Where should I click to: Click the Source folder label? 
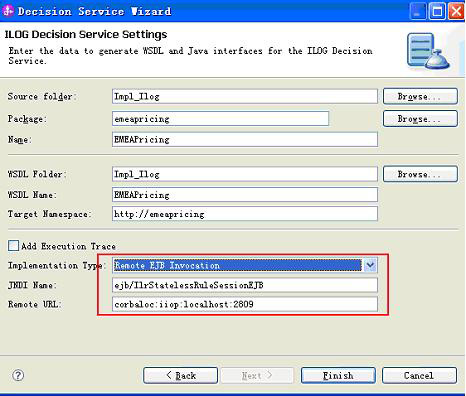[42, 96]
